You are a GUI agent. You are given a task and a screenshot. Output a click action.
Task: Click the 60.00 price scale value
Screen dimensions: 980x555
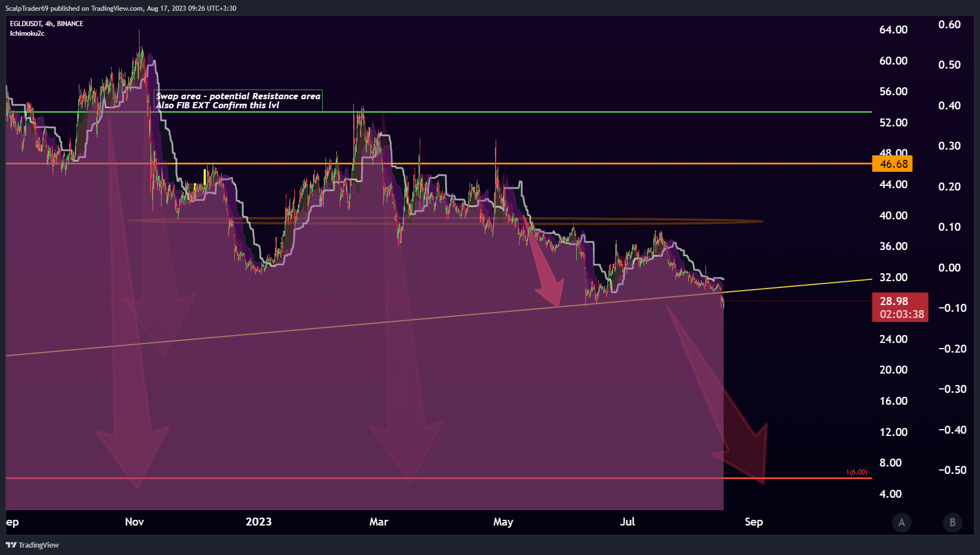coord(893,61)
